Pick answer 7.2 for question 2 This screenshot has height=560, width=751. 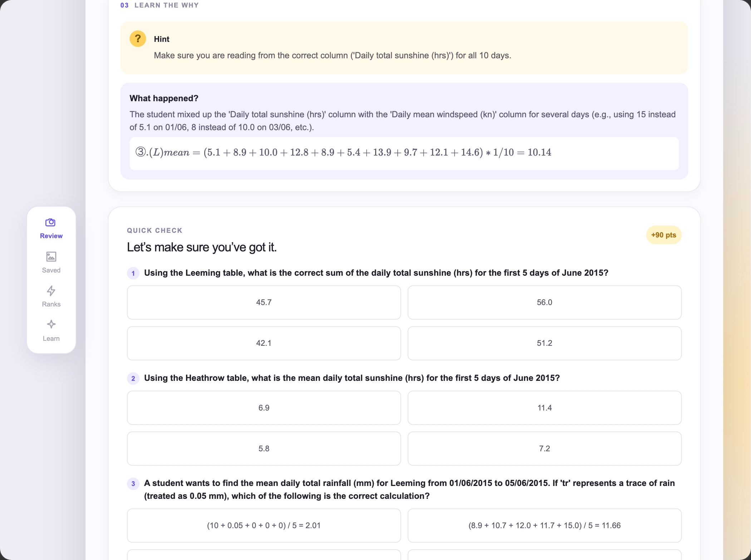click(544, 448)
